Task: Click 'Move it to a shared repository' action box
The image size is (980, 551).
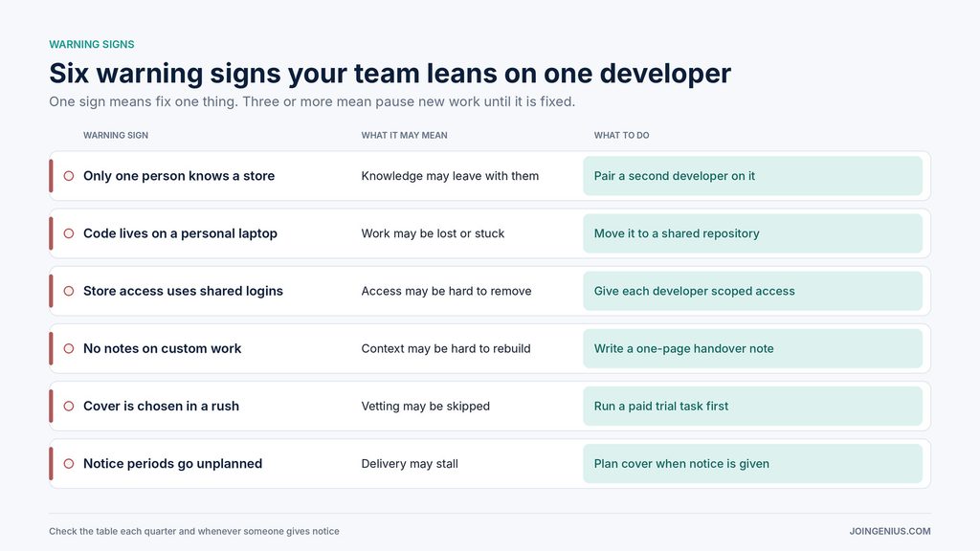Action: point(752,233)
